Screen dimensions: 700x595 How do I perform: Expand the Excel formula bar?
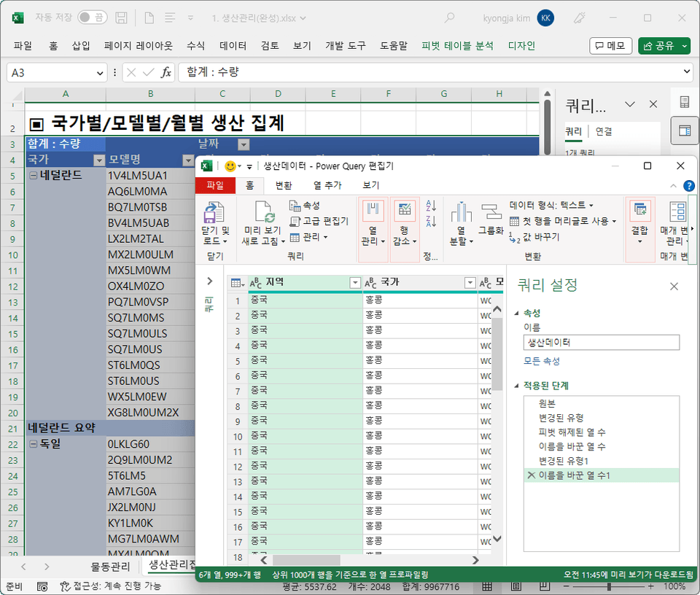click(687, 72)
